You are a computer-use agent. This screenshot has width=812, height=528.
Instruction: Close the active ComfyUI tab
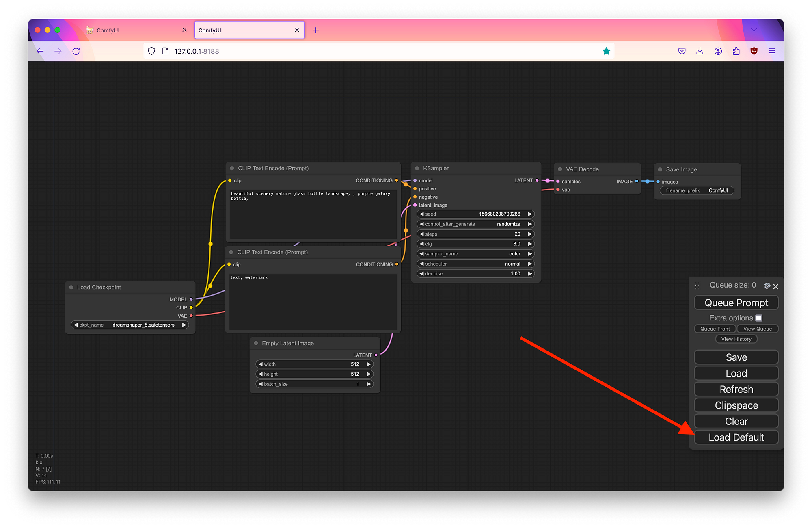(297, 30)
